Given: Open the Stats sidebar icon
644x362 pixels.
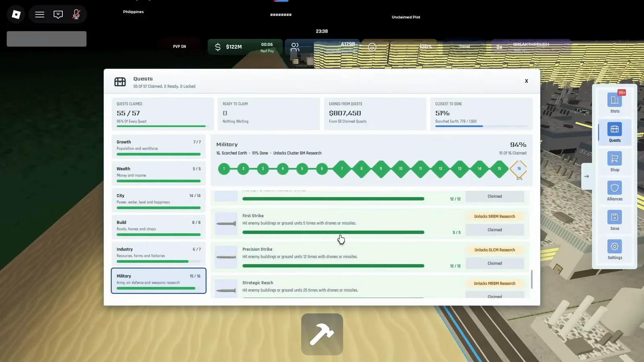Looking at the screenshot, I should [x=615, y=100].
